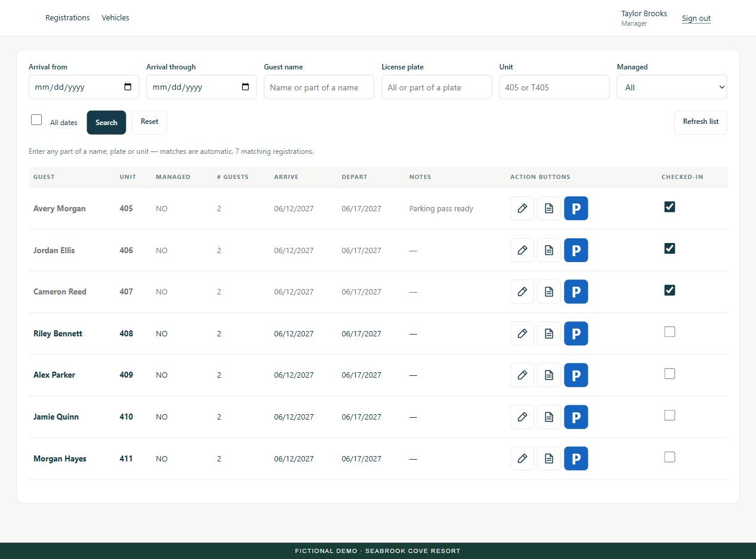This screenshot has height=559, width=756.
Task: Click unit number '410'
Action: pos(126,417)
